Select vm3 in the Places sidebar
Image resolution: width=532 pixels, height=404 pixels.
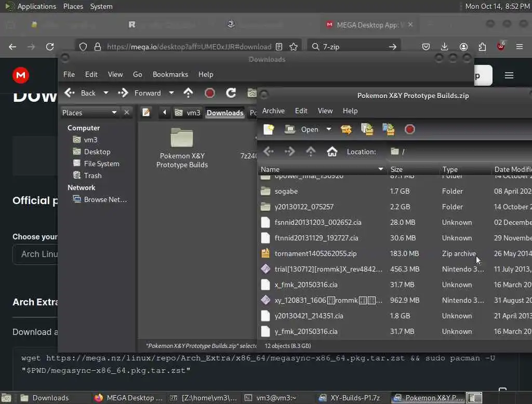point(86,140)
